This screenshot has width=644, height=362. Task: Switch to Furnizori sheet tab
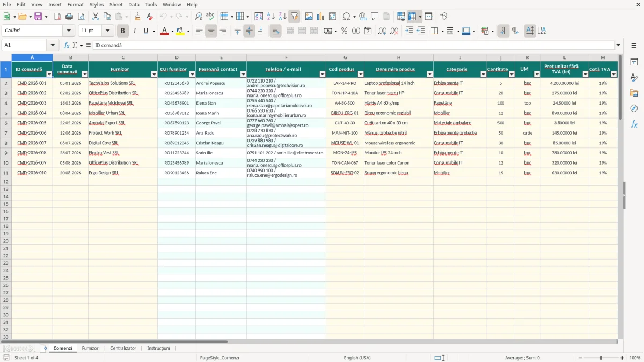[x=91, y=348]
